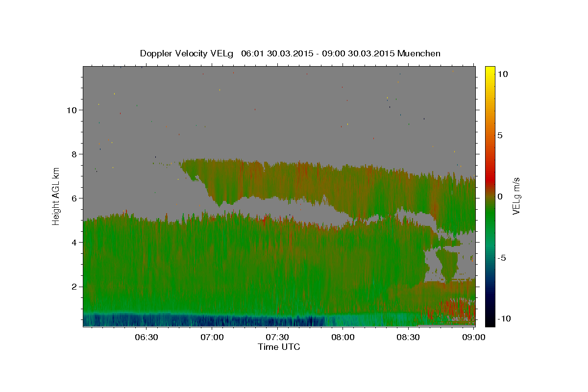The height and width of the screenshot is (392, 588).
Task: Click the "Height AGL km" axis label
Action: (x=56, y=196)
